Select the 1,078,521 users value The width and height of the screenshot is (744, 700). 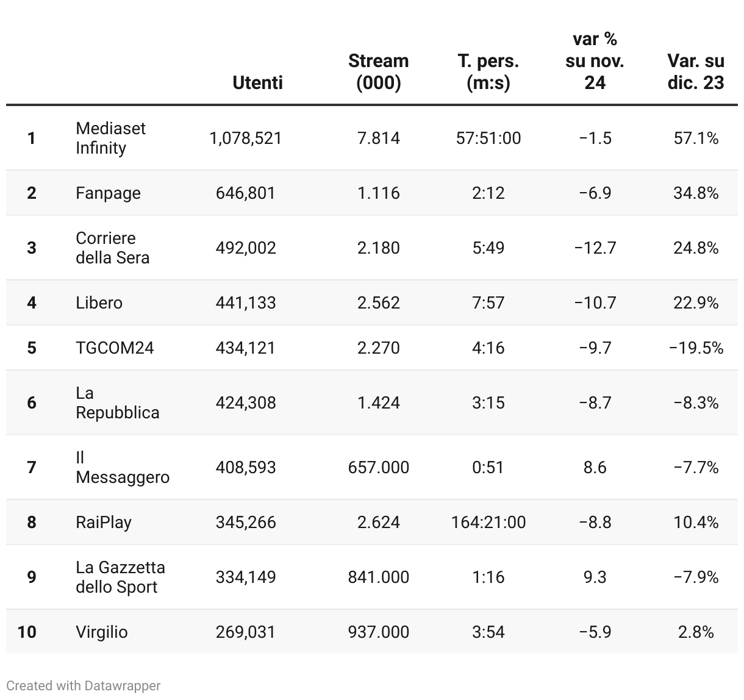(x=246, y=138)
